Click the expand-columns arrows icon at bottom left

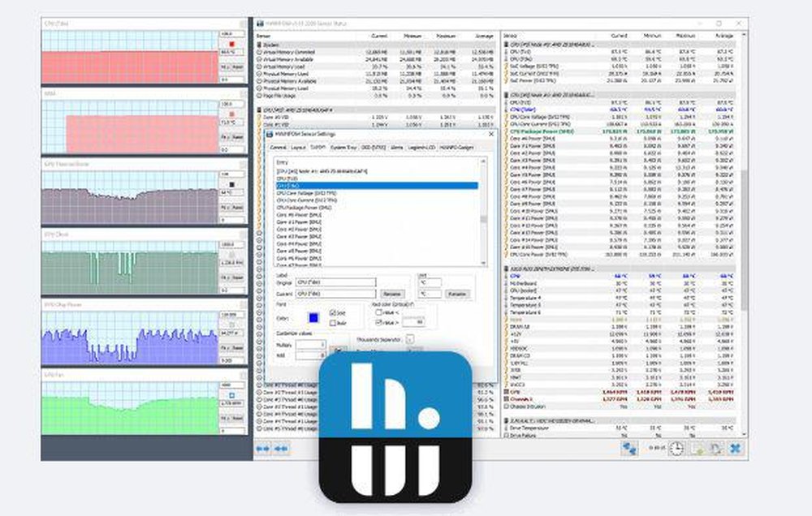pos(263,448)
